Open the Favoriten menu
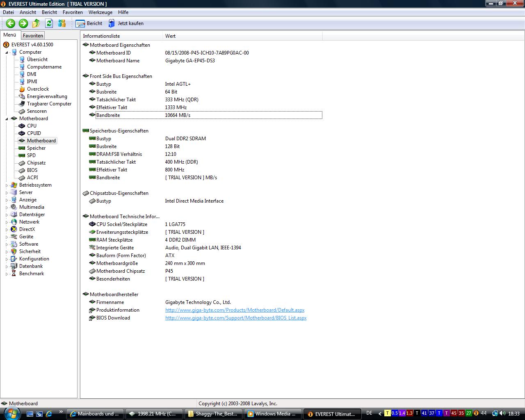This screenshot has width=525, height=420. 73,12
